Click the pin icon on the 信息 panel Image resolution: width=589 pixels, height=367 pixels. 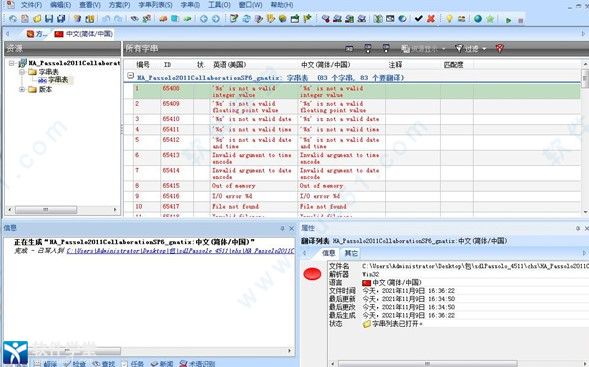click(x=282, y=228)
